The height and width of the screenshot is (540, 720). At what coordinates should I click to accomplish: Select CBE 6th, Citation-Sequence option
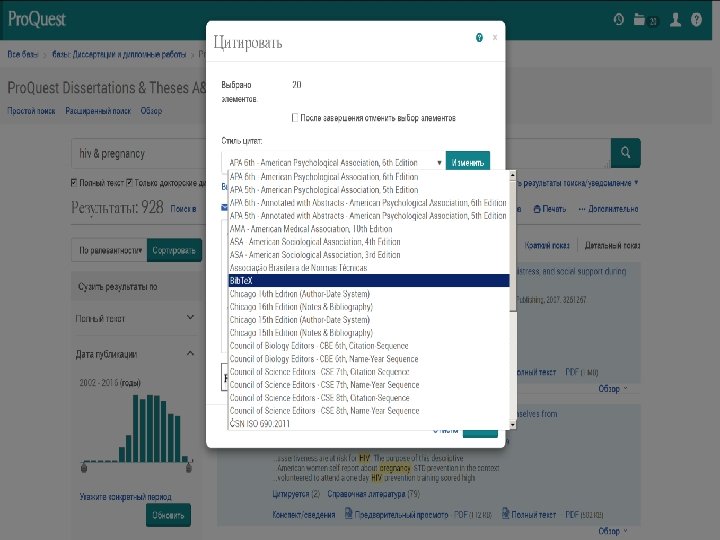369,346
